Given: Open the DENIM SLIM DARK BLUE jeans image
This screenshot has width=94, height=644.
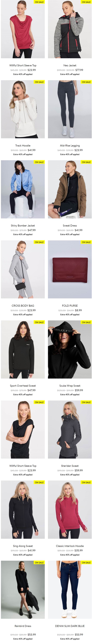Looking at the screenshot, I should point(70,590).
